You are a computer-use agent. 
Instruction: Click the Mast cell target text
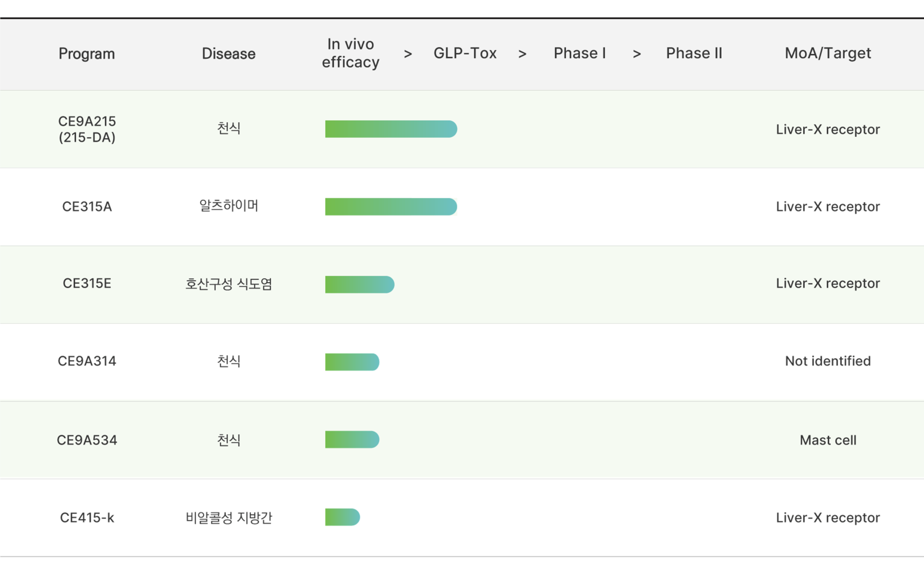point(828,440)
